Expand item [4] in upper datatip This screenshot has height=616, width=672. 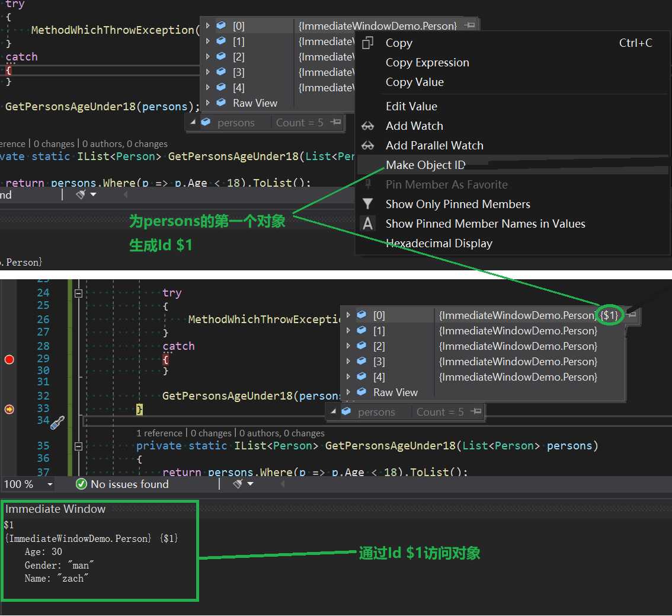pos(208,87)
